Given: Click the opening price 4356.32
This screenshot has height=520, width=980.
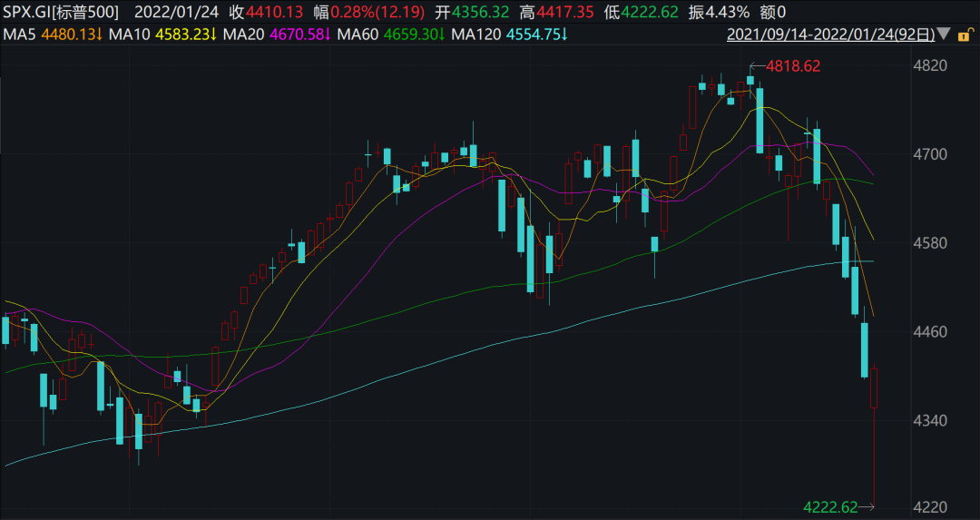Looking at the screenshot, I should point(480,12).
